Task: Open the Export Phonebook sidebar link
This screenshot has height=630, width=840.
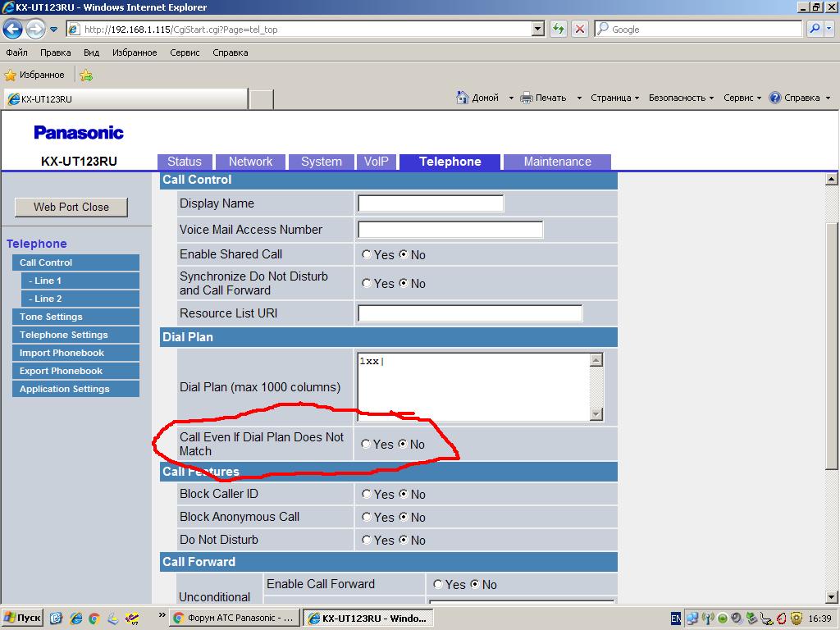Action: pyautogui.click(x=75, y=371)
